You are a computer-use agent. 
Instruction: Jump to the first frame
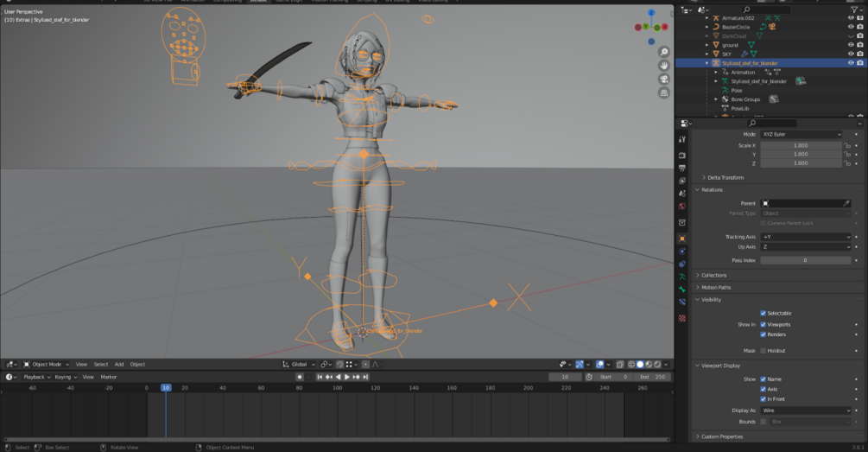[320, 377]
